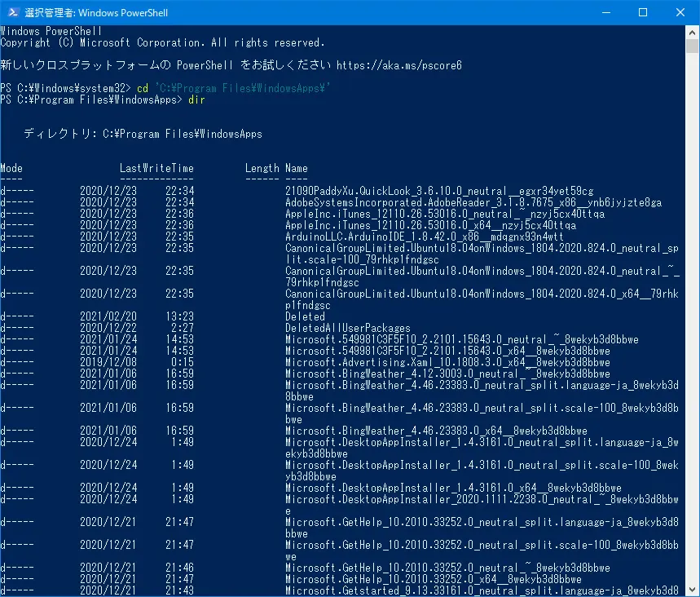This screenshot has width=700, height=597.
Task: Select the 21090PaddyXu.QuickLook entry
Action: (439, 192)
